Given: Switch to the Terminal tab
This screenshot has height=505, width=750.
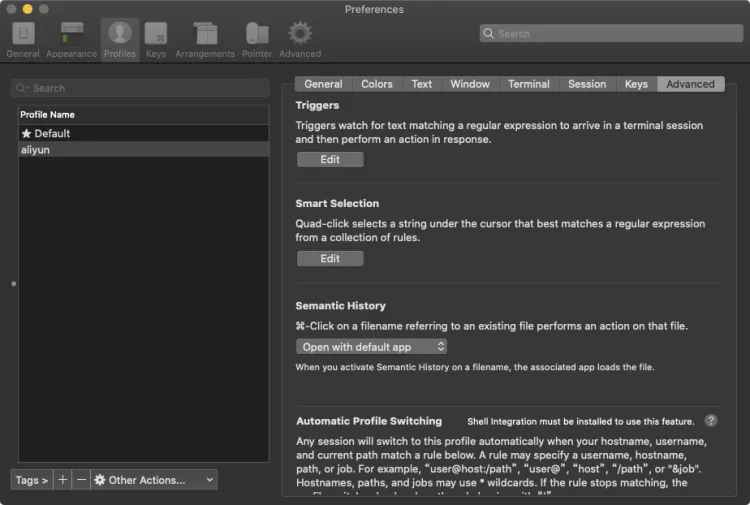Looking at the screenshot, I should click(x=528, y=84).
